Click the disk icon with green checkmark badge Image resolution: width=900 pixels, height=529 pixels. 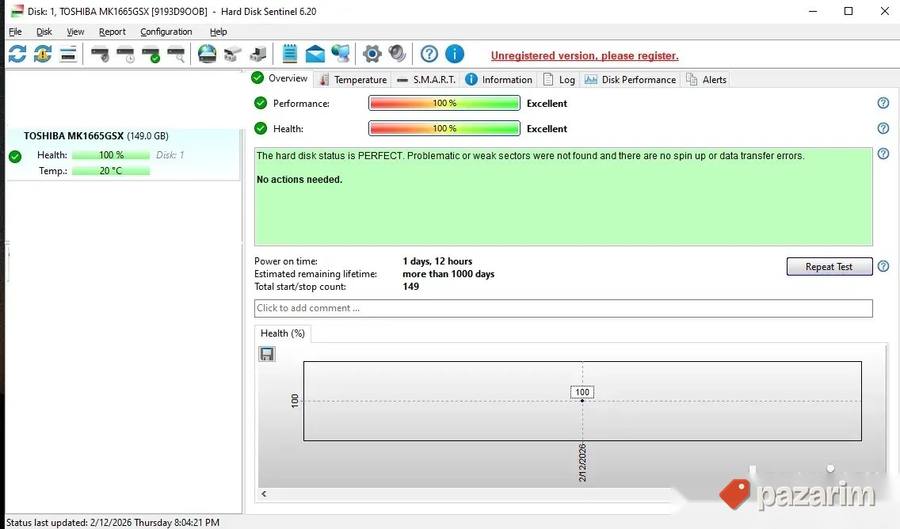click(x=151, y=55)
